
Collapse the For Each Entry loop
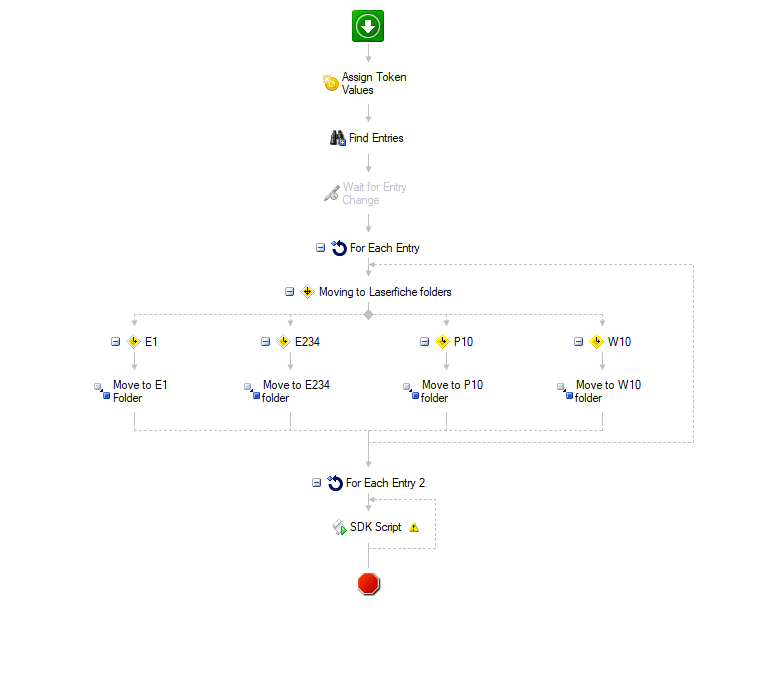coord(320,247)
